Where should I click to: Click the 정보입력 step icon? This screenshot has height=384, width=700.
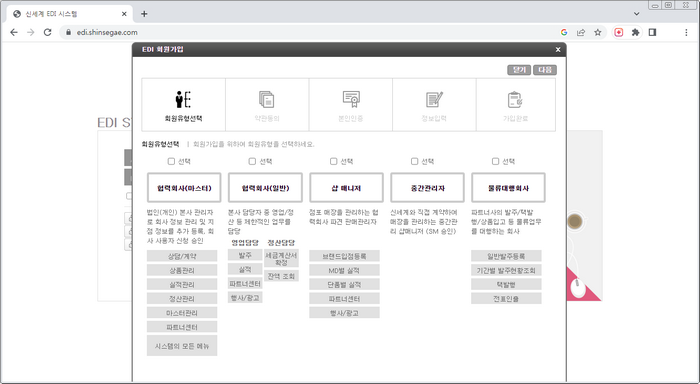pos(434,99)
